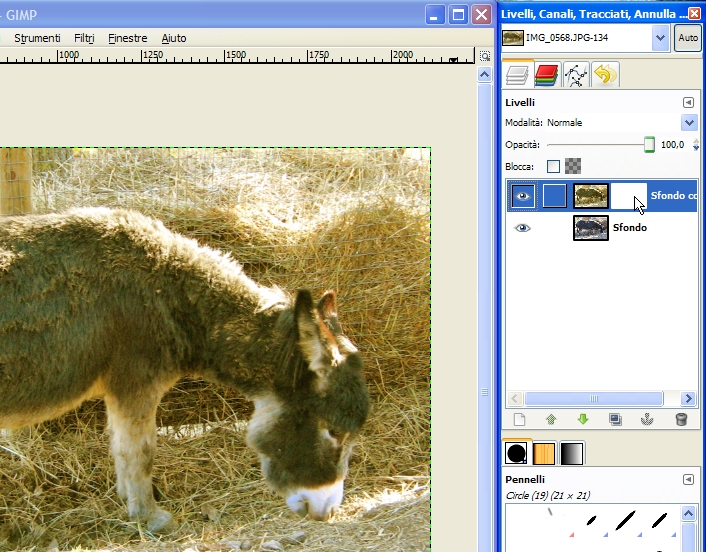Open the Livelli panel configuration menu arrow

tap(688, 102)
